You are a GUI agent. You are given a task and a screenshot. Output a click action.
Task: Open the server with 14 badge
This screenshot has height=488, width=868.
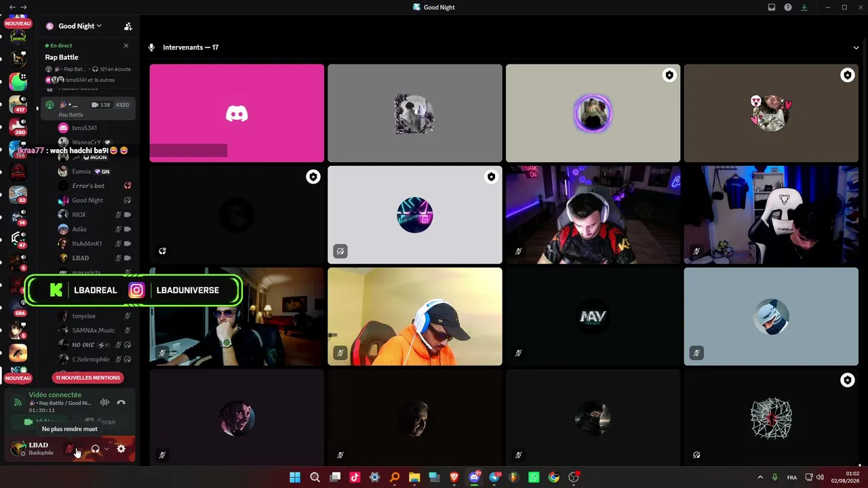18,218
